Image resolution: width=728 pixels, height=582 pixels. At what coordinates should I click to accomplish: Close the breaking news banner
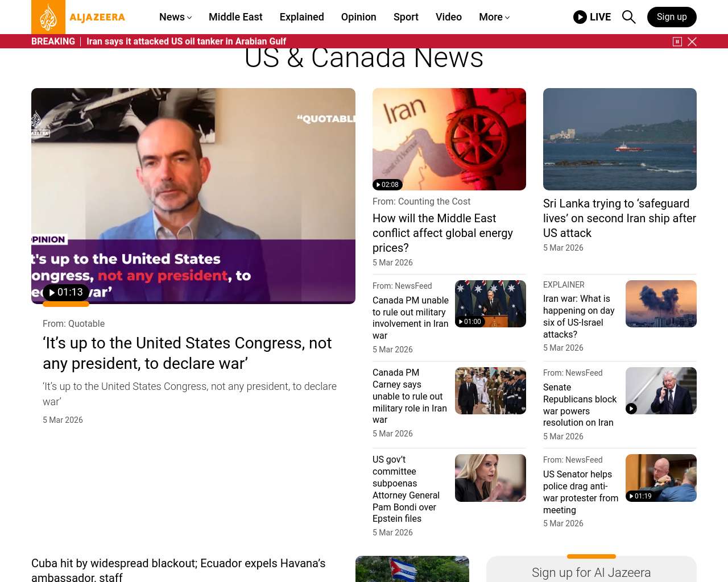pos(692,41)
